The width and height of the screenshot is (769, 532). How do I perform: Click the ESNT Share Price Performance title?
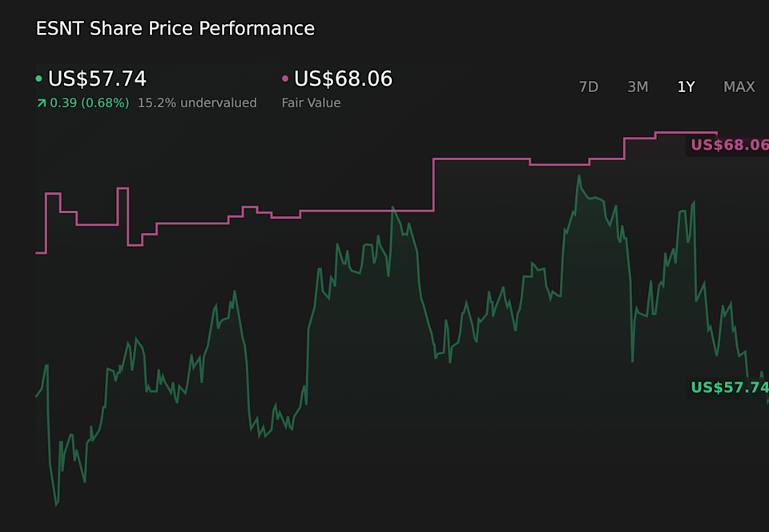click(175, 29)
